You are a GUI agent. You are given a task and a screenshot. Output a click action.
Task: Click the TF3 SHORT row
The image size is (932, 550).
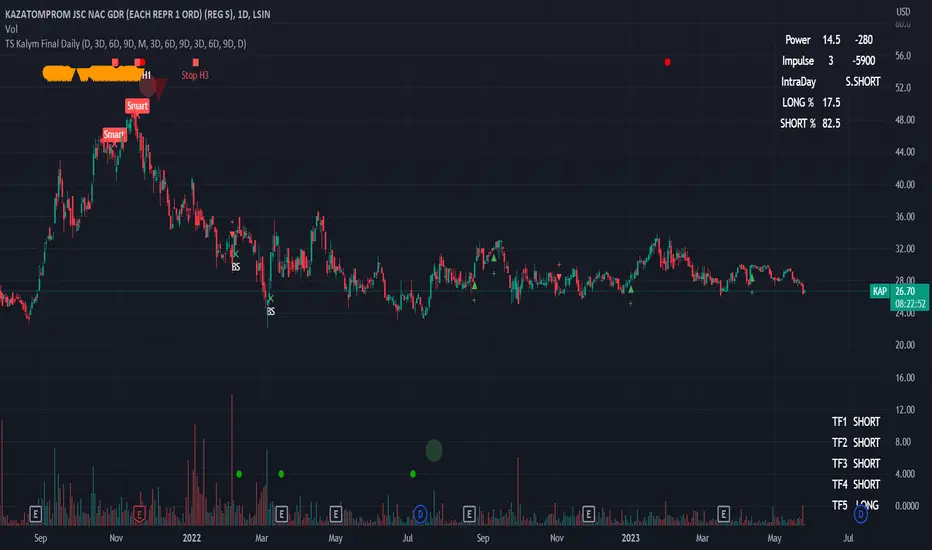pos(855,463)
